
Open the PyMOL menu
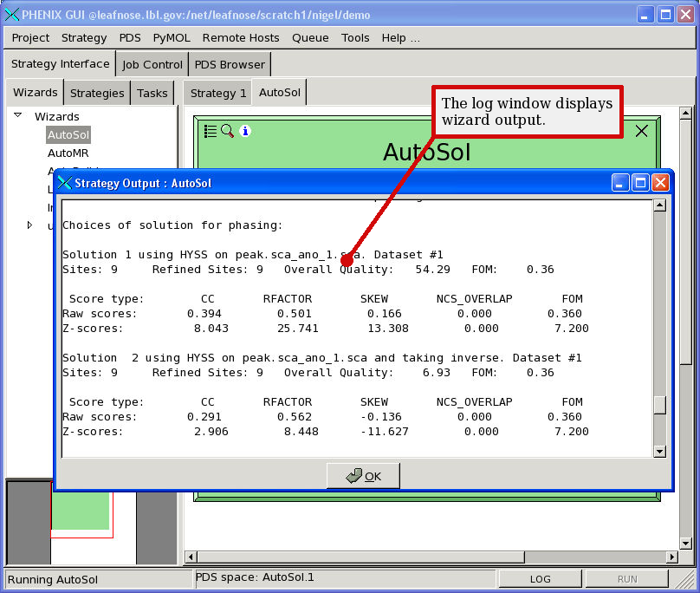[x=172, y=37]
